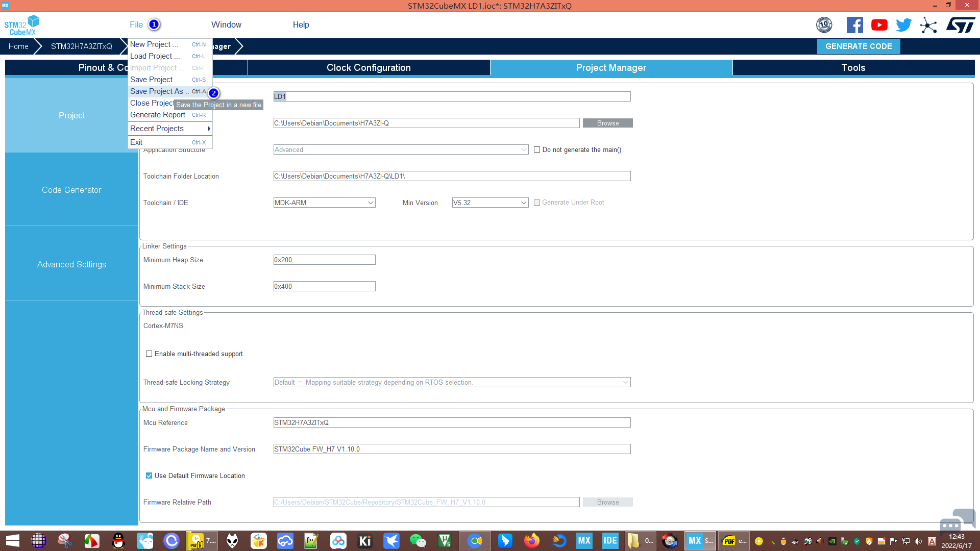Click the taskbar clock showing 12:43
Image resolution: width=980 pixels, height=551 pixels.
click(x=957, y=541)
